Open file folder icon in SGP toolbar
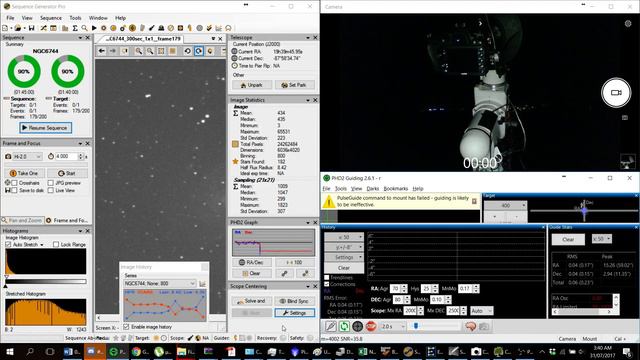 click(x=18, y=28)
